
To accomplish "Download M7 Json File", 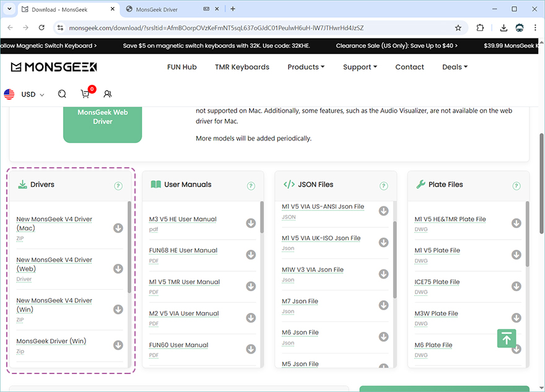I will point(384,305).
